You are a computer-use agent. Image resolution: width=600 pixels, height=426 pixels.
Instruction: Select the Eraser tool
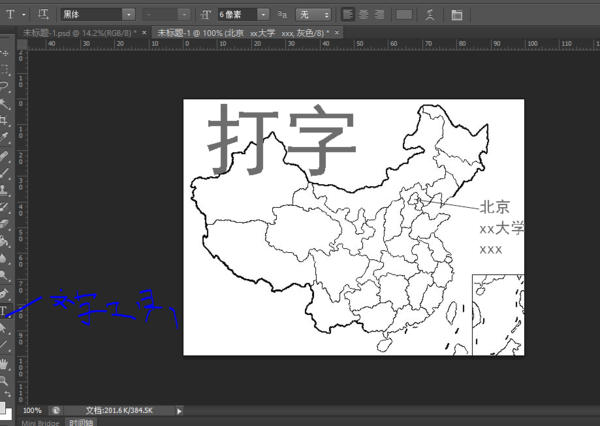tap(5, 224)
